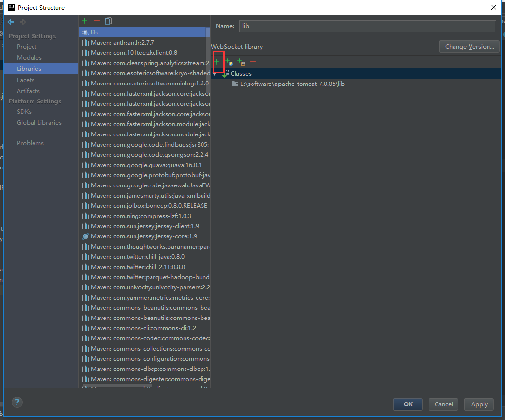Click Apply button
Image resolution: width=505 pixels, height=420 pixels.
[479, 404]
